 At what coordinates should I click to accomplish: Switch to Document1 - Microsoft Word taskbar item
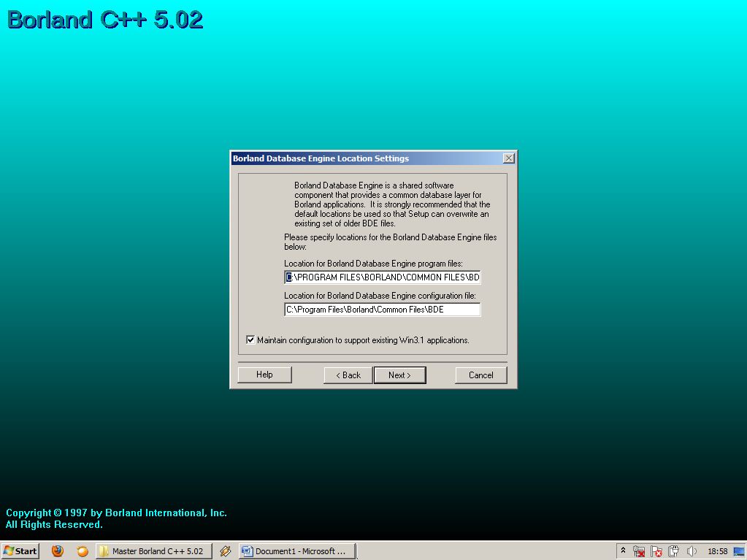297,551
